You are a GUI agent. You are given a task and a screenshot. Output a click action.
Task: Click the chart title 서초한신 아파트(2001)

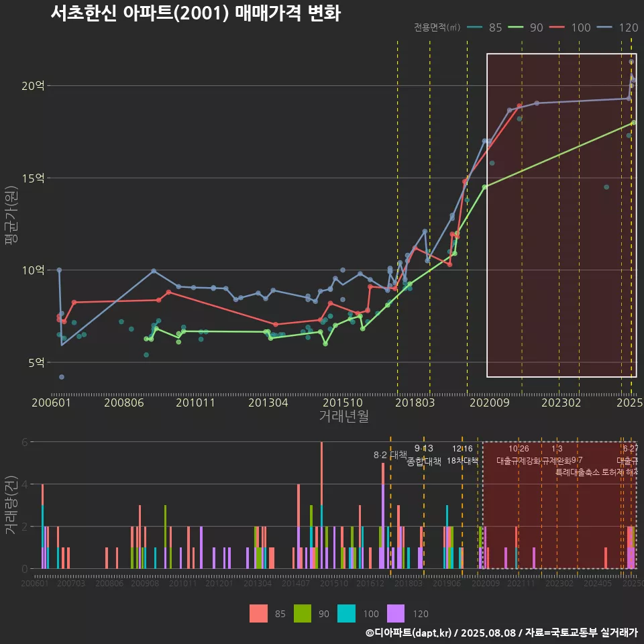pyautogui.click(x=140, y=13)
